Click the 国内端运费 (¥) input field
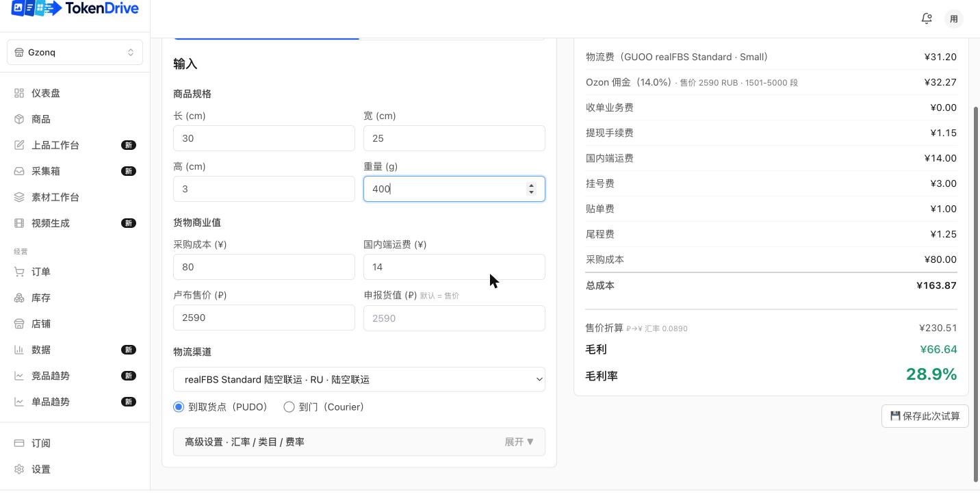 coord(454,267)
